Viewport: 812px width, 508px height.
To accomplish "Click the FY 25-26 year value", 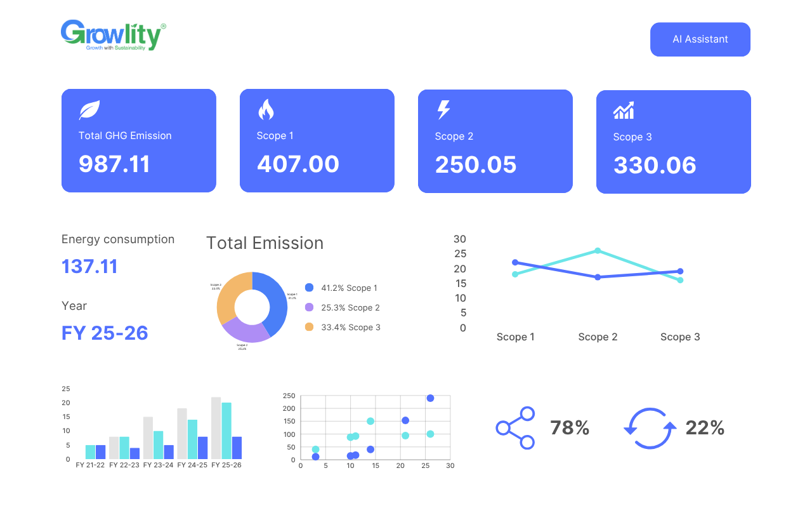I will pos(105,333).
